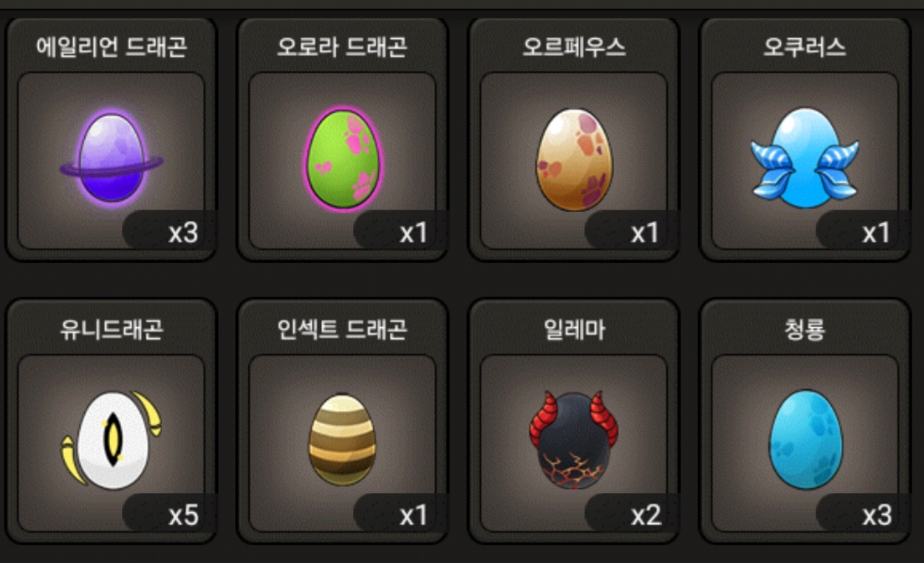Choose the black horned 일레마 egg
924x563 pixels.
[574, 439]
